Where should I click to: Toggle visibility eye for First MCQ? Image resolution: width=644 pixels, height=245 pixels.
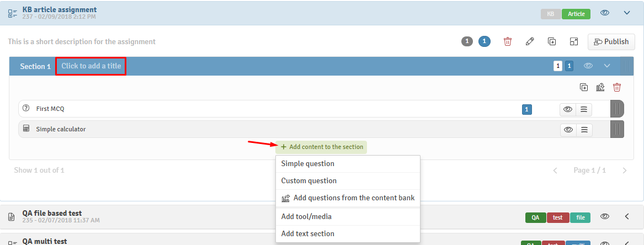[x=568, y=109]
